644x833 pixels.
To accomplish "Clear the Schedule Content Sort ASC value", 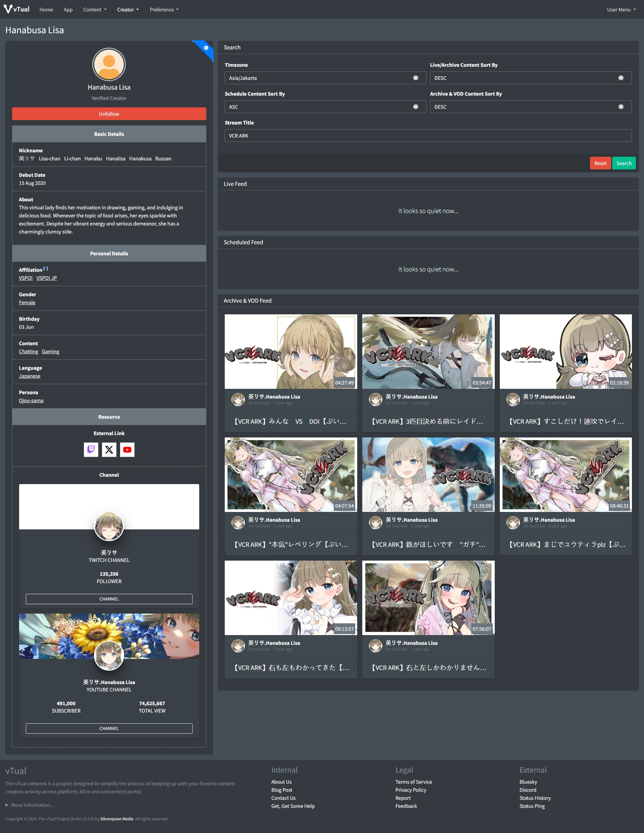I will 416,107.
